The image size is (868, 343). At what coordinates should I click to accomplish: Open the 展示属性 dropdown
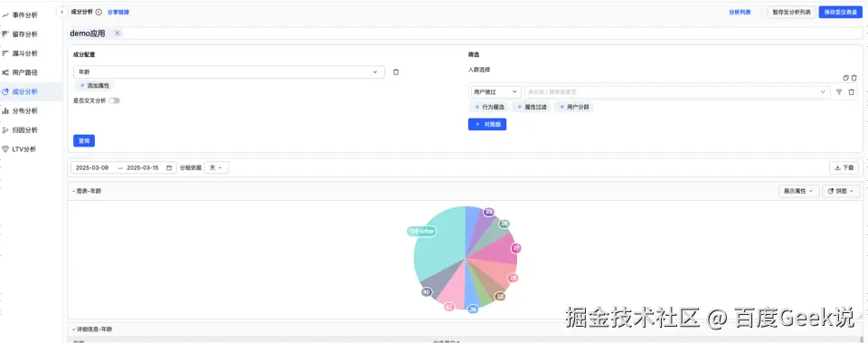click(798, 191)
